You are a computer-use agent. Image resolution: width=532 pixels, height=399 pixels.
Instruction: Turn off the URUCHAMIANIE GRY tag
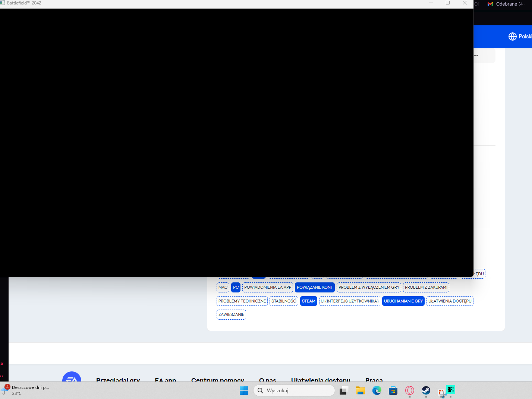pyautogui.click(x=403, y=301)
